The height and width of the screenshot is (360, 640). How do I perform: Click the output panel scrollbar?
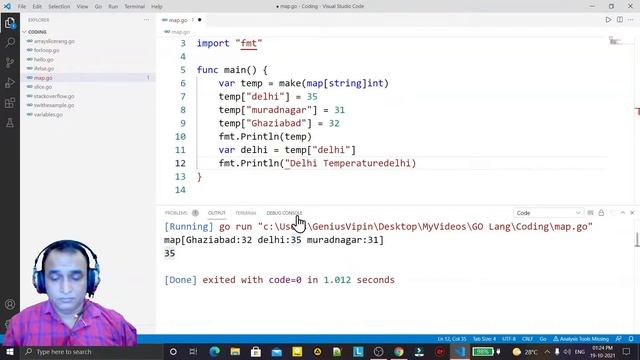(637, 240)
